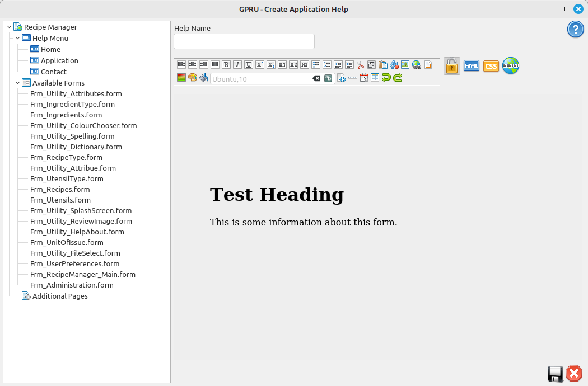The width and height of the screenshot is (588, 386).
Task: Collapse the Available Forms node
Action: pos(17,83)
